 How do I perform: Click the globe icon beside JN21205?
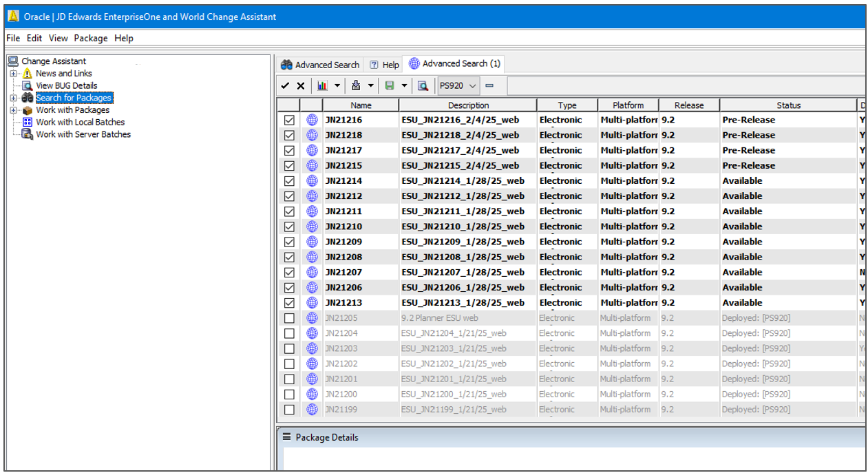[312, 318]
